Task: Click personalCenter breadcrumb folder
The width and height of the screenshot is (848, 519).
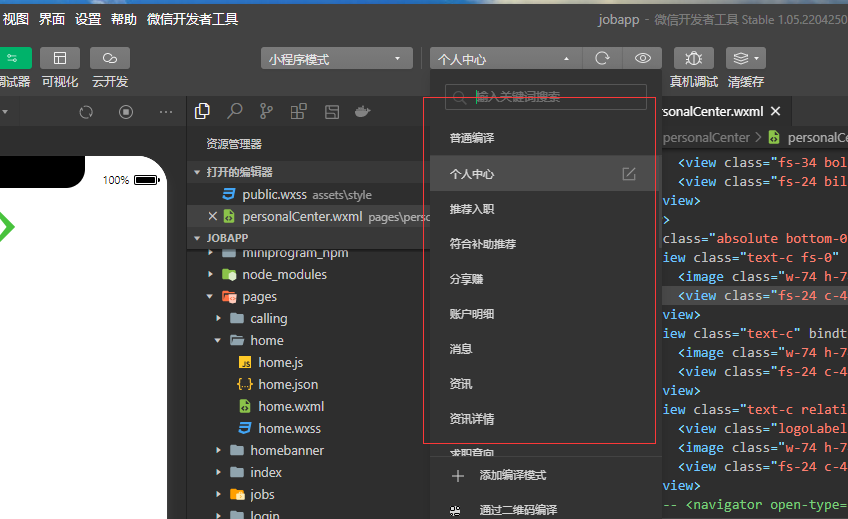Action: point(706,138)
